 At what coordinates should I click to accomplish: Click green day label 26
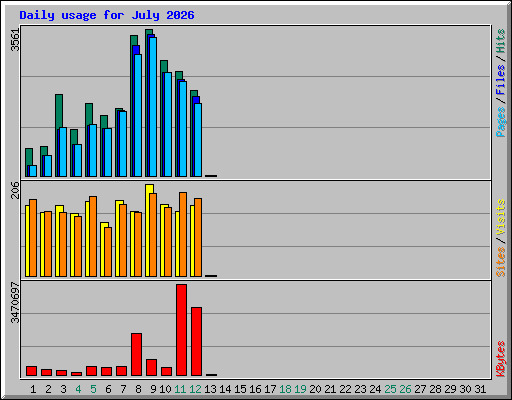tap(405, 389)
